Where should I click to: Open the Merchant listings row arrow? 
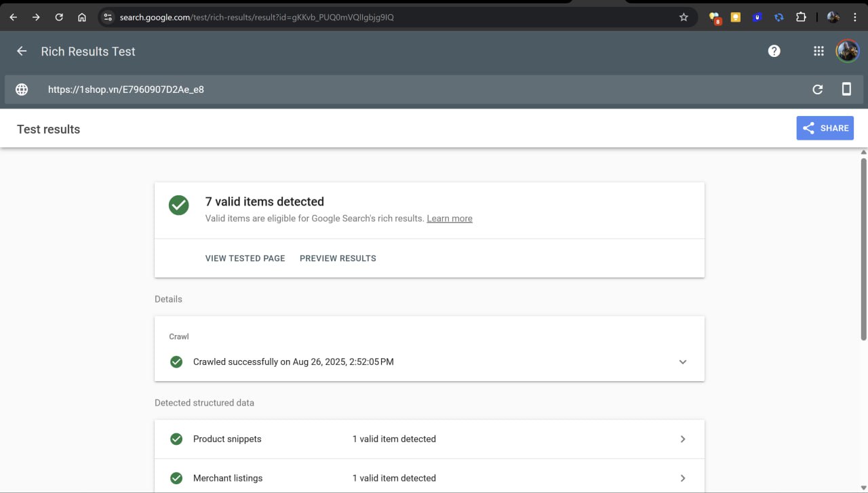(x=683, y=478)
